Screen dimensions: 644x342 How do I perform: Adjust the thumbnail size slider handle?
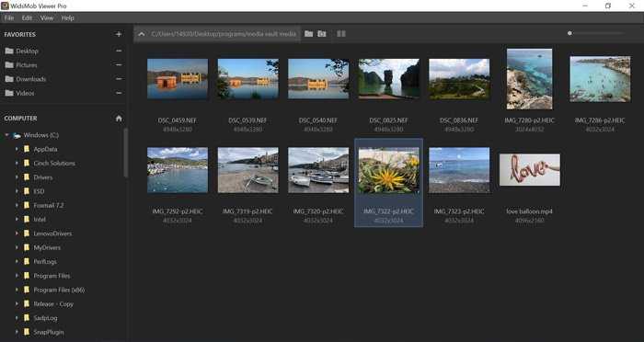click(569, 33)
